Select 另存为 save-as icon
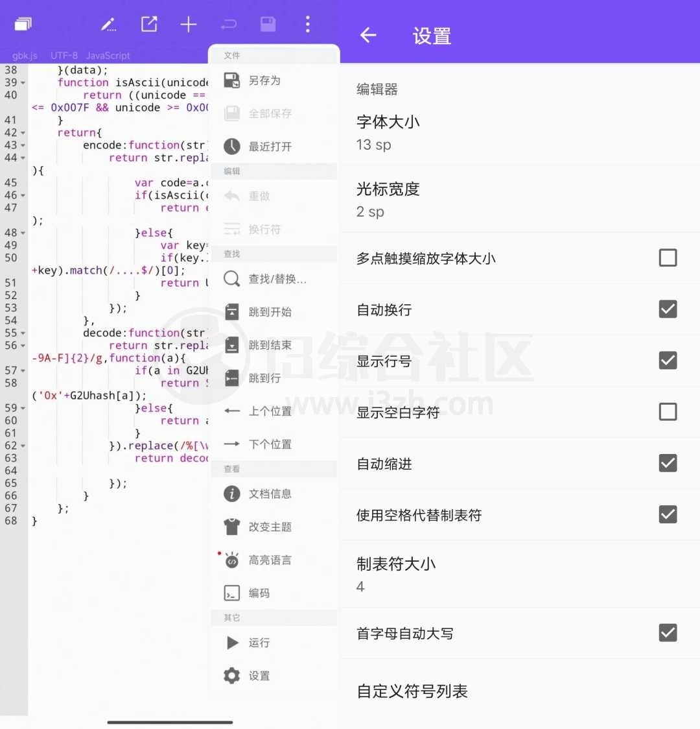Screen dimensions: 700x729 [x=232, y=80]
